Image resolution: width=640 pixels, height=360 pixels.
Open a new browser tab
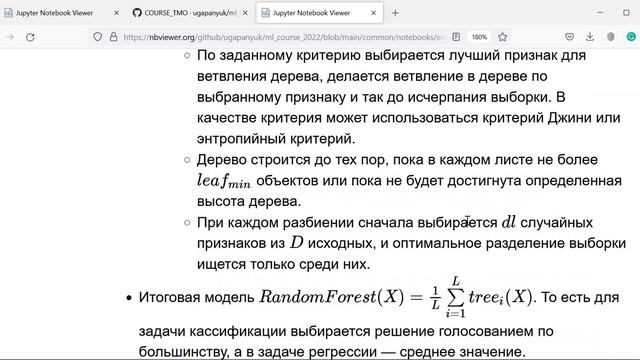pos(395,13)
